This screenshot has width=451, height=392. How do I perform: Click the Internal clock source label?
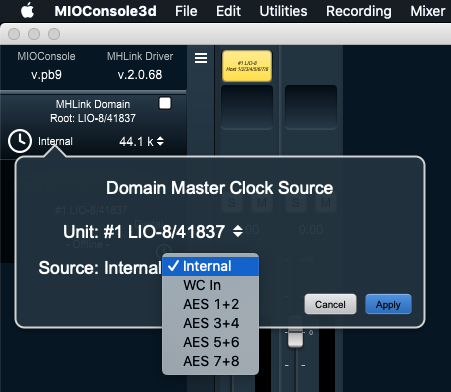tap(55, 141)
